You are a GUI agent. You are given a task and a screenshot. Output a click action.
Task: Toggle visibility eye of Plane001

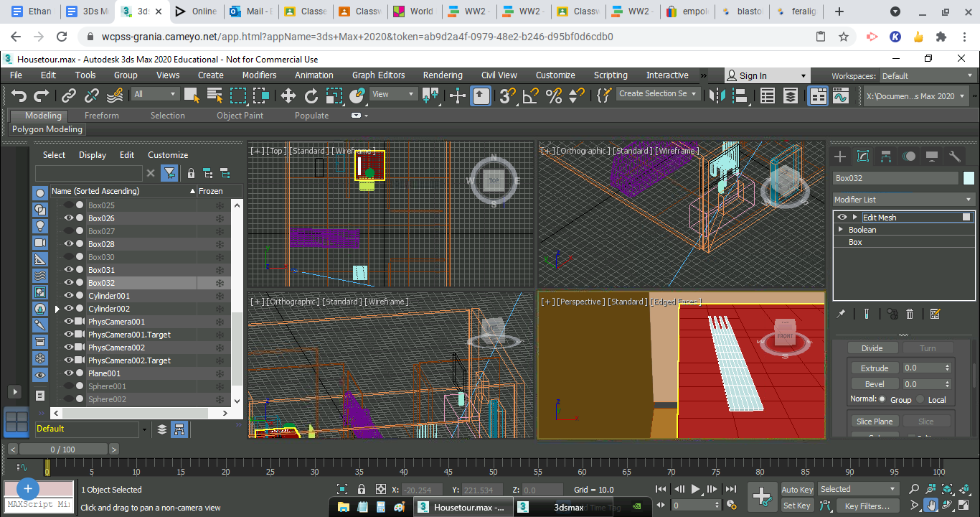[69, 373]
